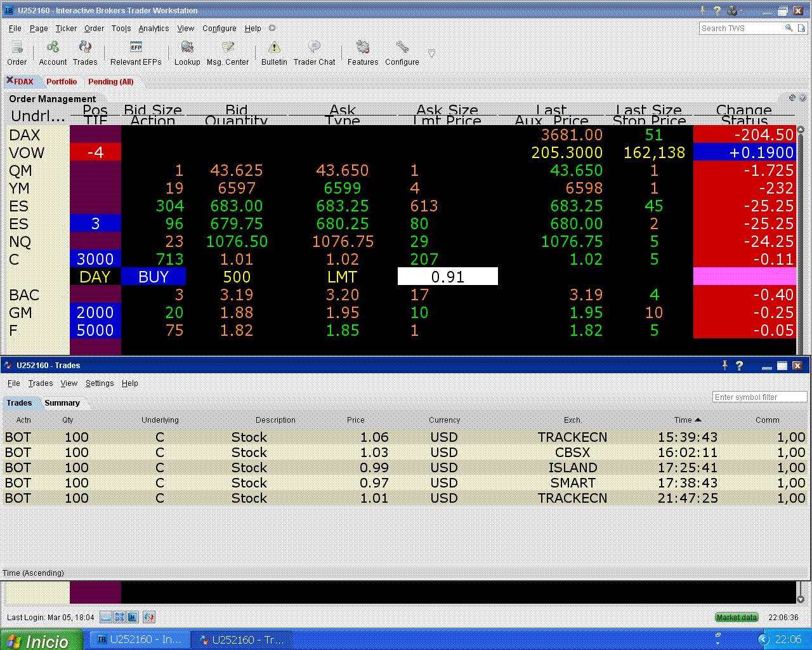Switch to Trades window taskbar button
This screenshot has width=812, height=650.
(x=242, y=640)
